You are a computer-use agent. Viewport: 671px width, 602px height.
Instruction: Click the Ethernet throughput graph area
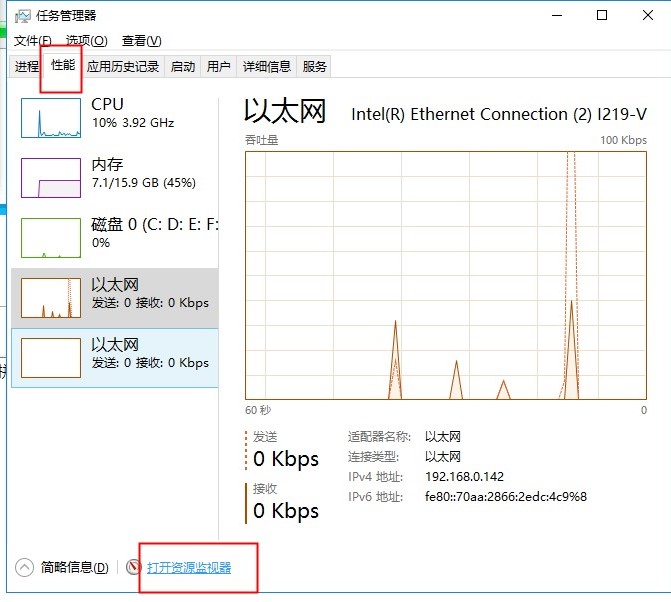coord(446,275)
